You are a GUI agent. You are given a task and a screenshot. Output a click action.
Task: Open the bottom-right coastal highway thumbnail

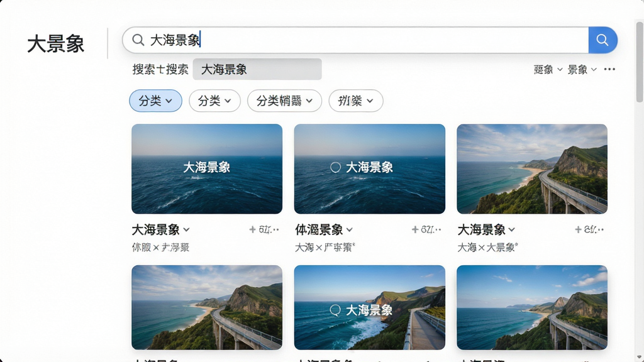click(x=532, y=307)
